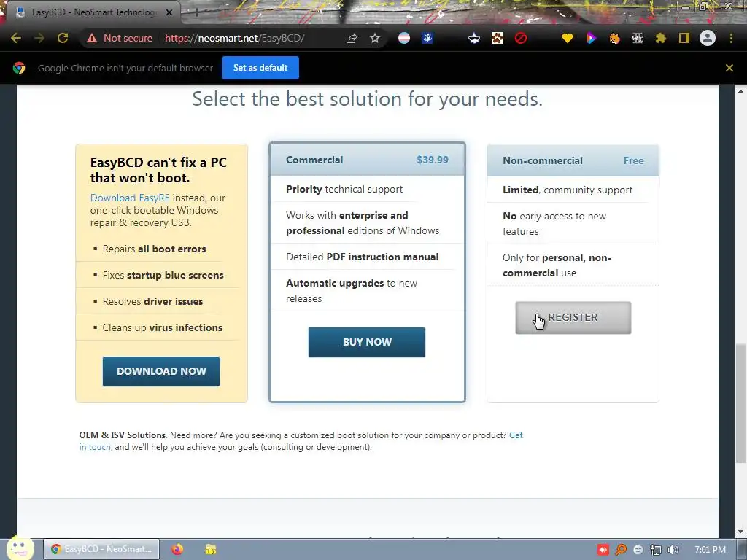The image size is (747, 560).
Task: Open the Chrome profile avatar menu
Action: pos(708,38)
